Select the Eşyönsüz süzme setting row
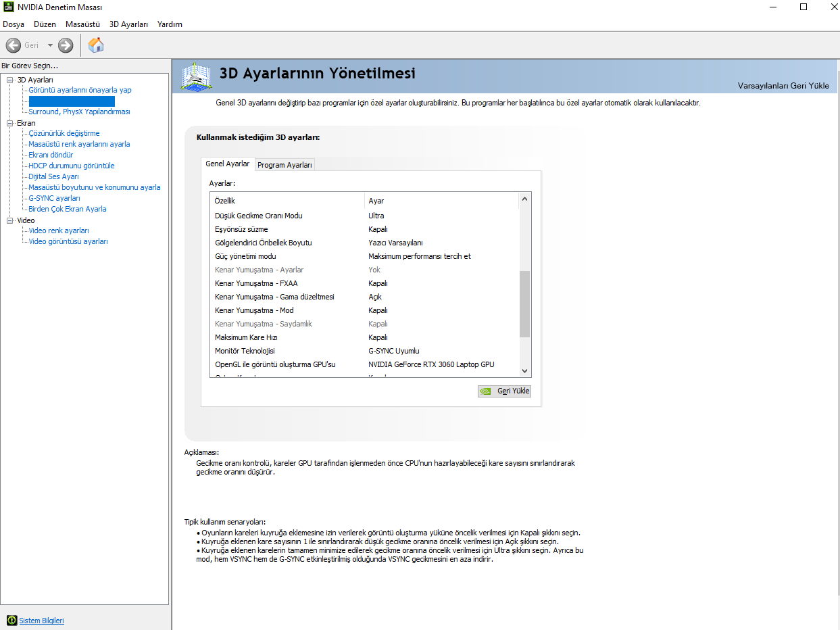The width and height of the screenshot is (840, 630). (x=365, y=229)
